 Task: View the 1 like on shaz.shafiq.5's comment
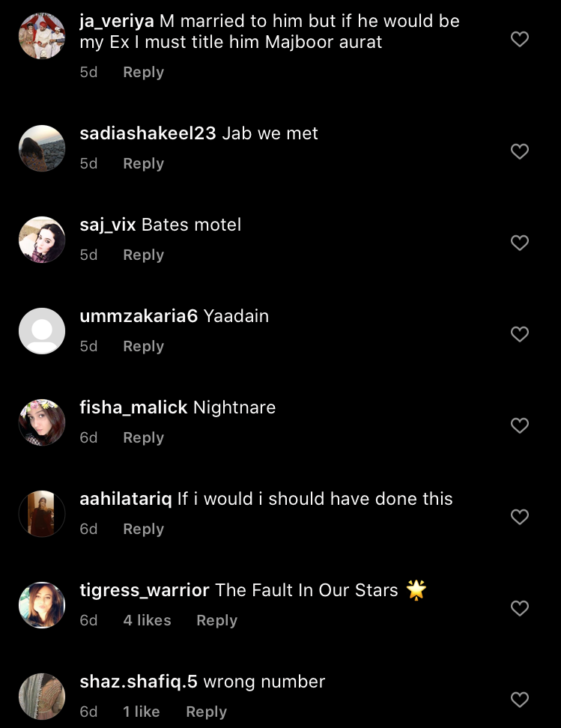142,712
